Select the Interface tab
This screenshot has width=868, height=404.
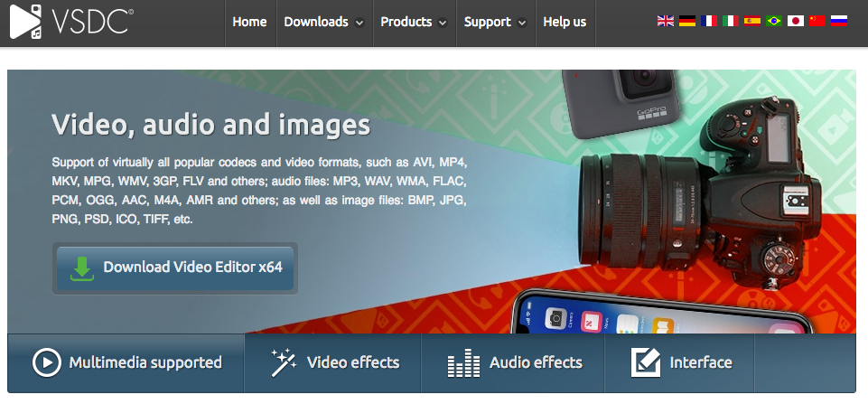point(680,363)
